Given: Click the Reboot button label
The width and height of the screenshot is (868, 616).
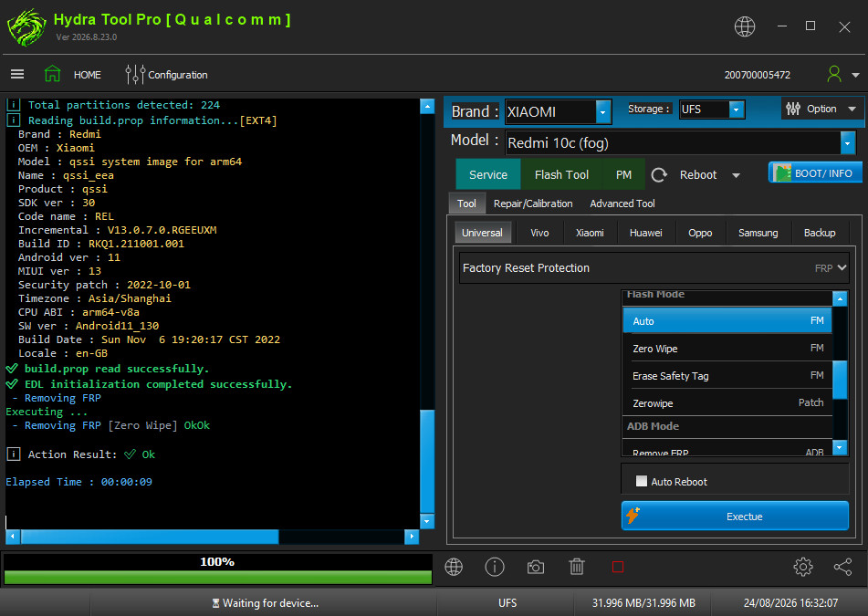Looking at the screenshot, I should tap(698, 175).
